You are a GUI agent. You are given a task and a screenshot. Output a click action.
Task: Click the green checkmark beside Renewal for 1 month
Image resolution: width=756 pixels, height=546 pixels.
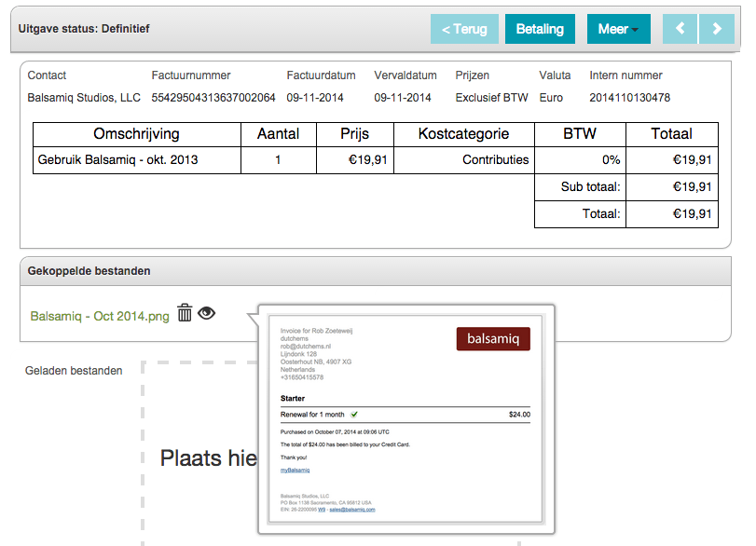[354, 415]
